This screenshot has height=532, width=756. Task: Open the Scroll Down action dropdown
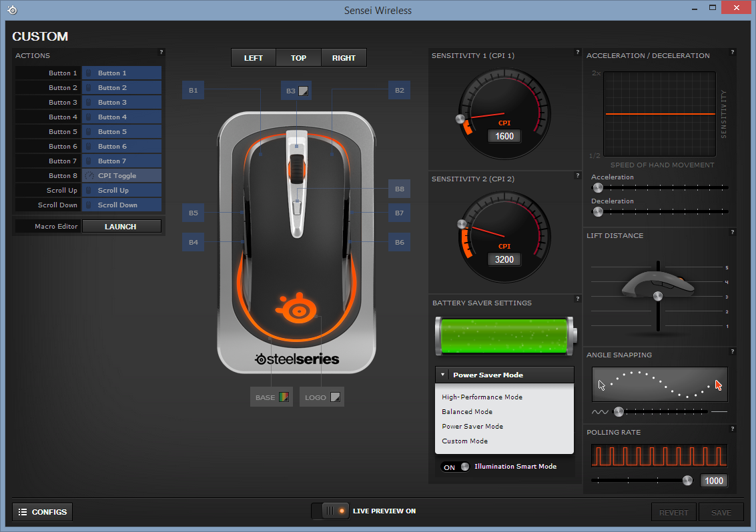(x=121, y=205)
